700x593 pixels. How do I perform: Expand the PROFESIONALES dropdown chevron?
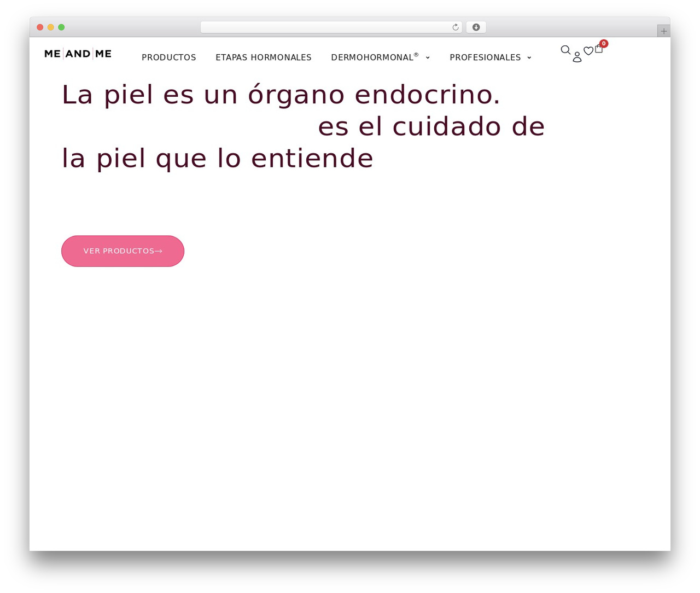point(529,57)
